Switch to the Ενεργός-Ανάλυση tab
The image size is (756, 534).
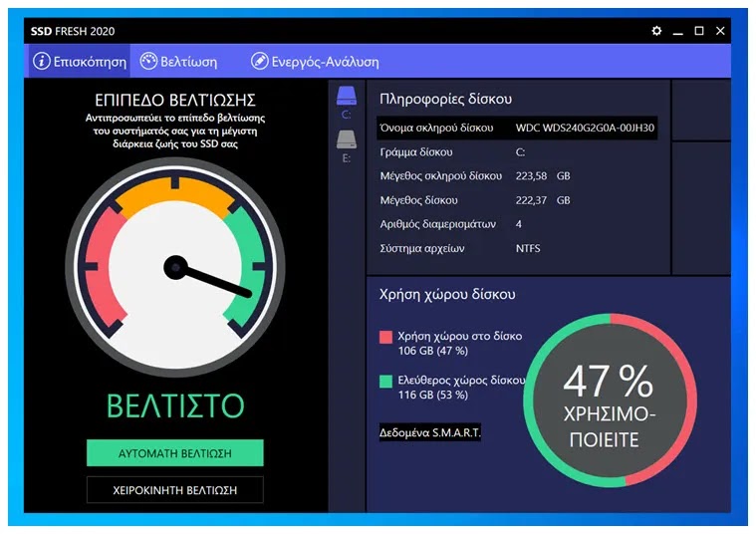tap(315, 61)
